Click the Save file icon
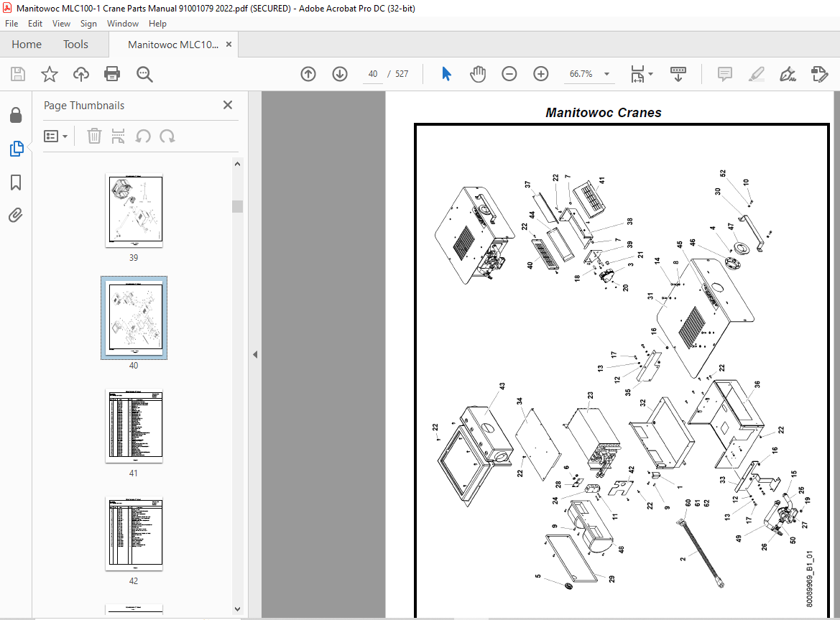This screenshot has height=620, width=840. [x=18, y=74]
